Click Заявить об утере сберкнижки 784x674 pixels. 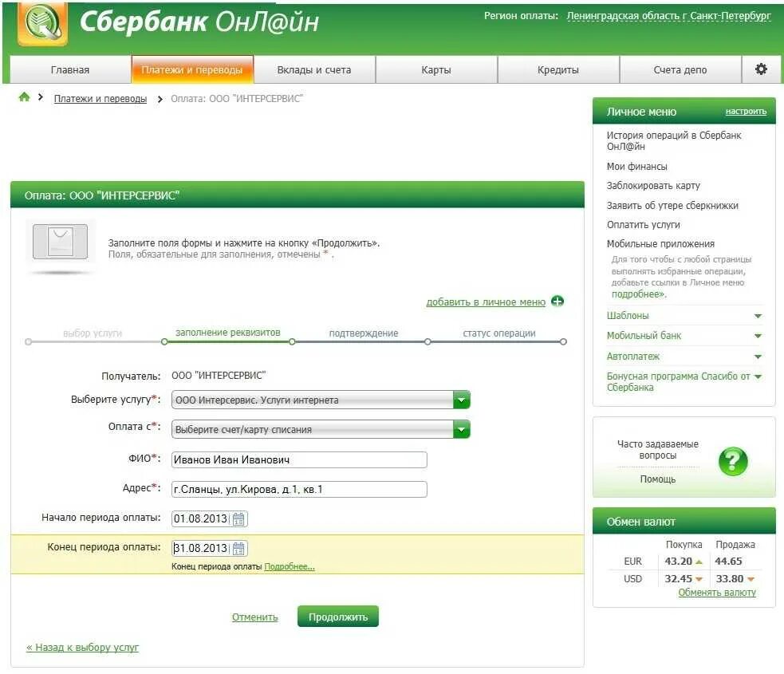tap(672, 206)
